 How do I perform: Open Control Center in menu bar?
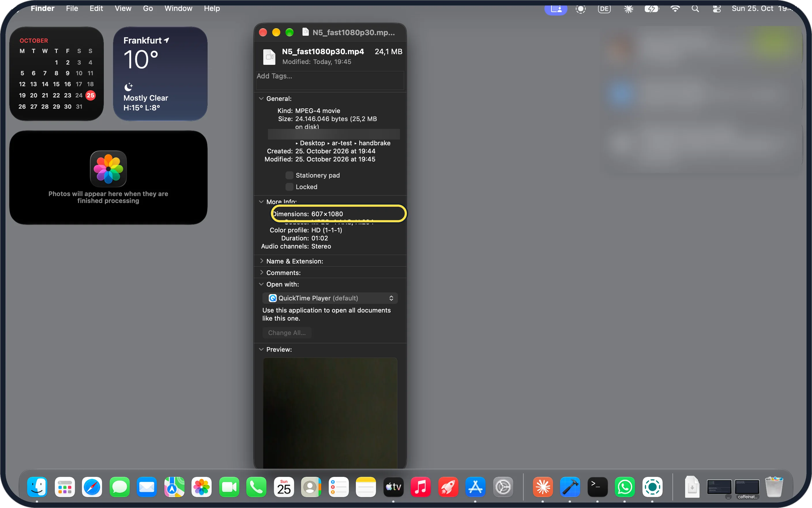pos(717,9)
